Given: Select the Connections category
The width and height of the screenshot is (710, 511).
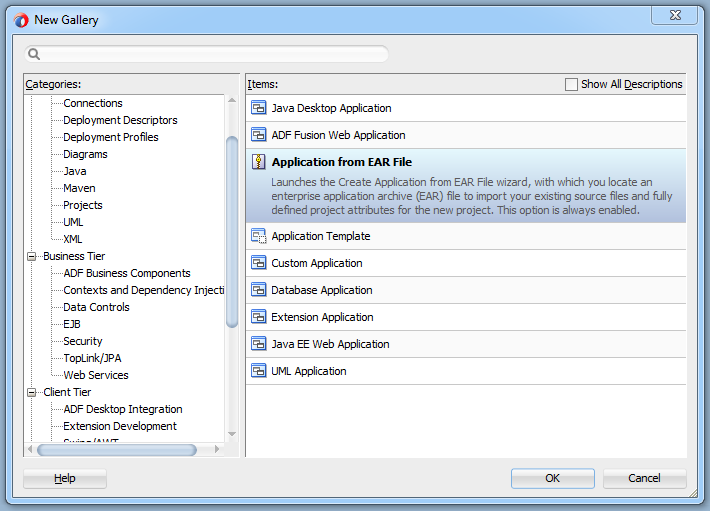Looking at the screenshot, I should 93,103.
